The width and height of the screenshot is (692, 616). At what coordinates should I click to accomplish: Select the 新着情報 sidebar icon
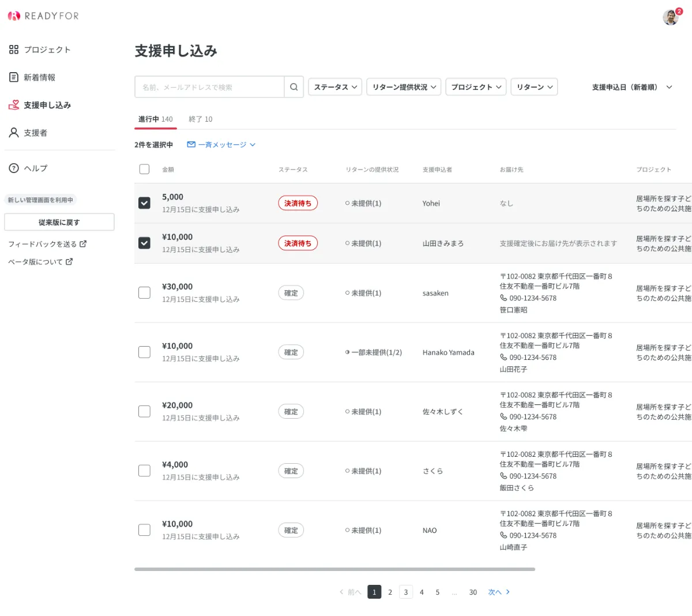pyautogui.click(x=13, y=77)
